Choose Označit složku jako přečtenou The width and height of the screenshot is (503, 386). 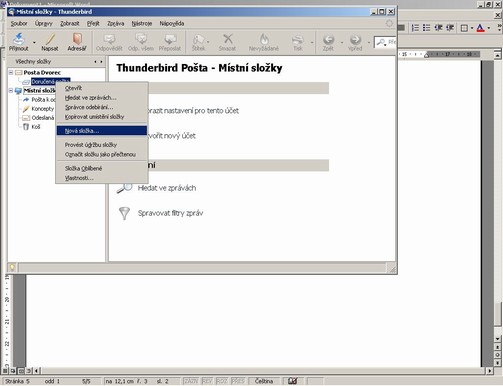[102, 154]
